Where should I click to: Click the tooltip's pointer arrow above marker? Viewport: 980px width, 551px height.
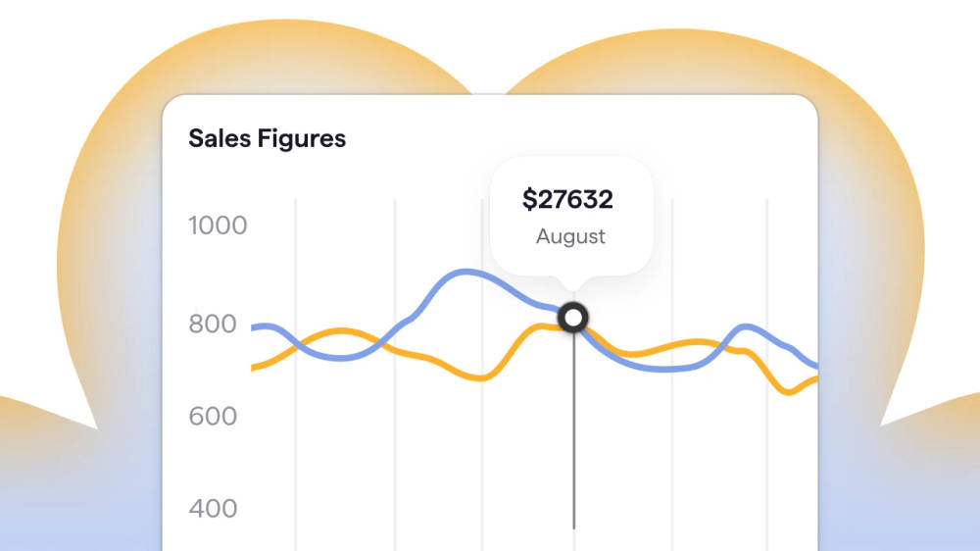point(573,282)
